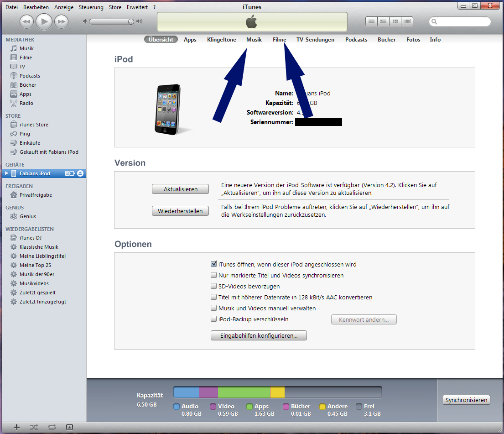Expand the Fabians iPod disclosure triangle
Image resolution: width=504 pixels, height=434 pixels.
click(6, 173)
